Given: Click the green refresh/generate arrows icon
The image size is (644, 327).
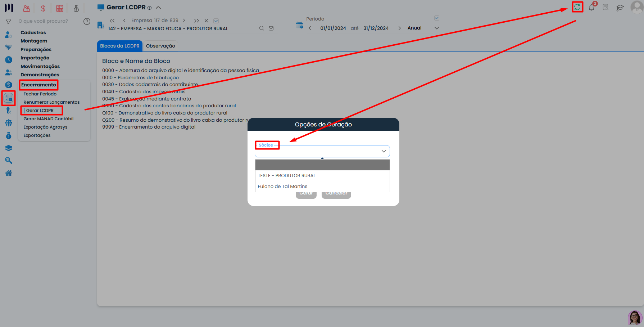Looking at the screenshot, I should [x=577, y=7].
